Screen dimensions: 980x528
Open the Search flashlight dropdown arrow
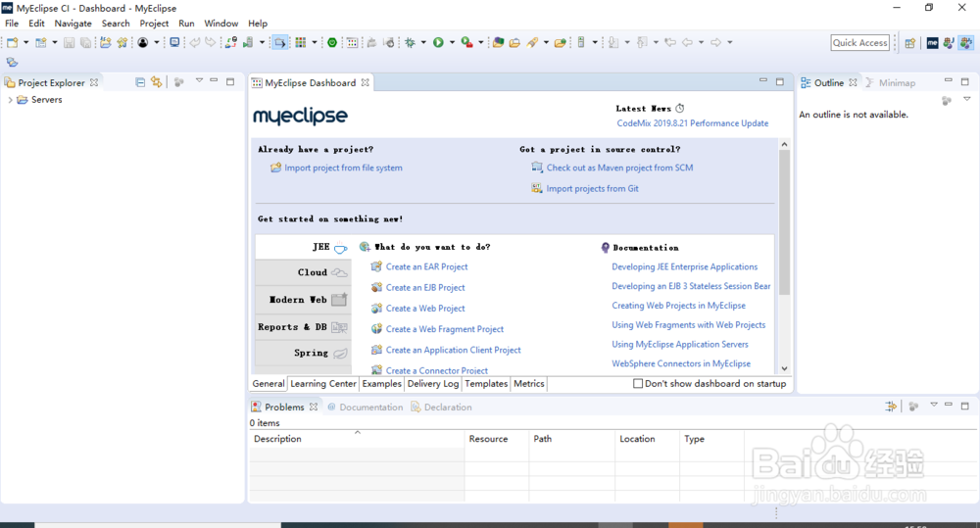click(546, 42)
